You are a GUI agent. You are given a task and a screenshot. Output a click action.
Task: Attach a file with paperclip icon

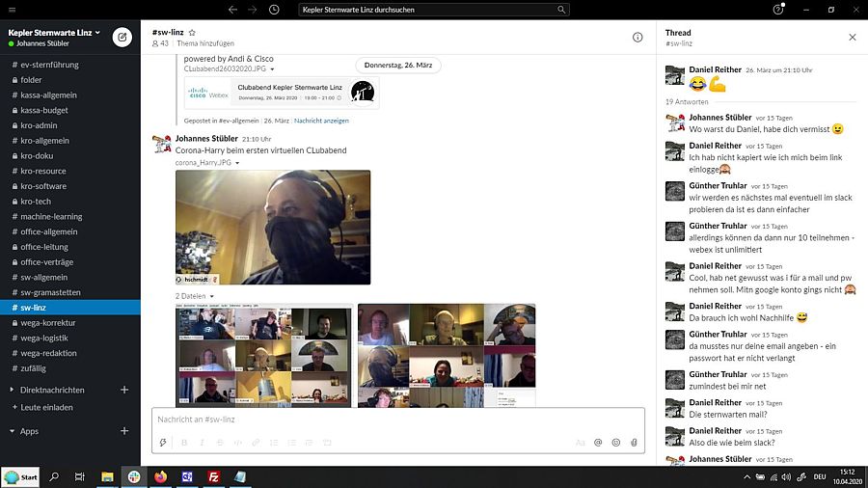[634, 443]
